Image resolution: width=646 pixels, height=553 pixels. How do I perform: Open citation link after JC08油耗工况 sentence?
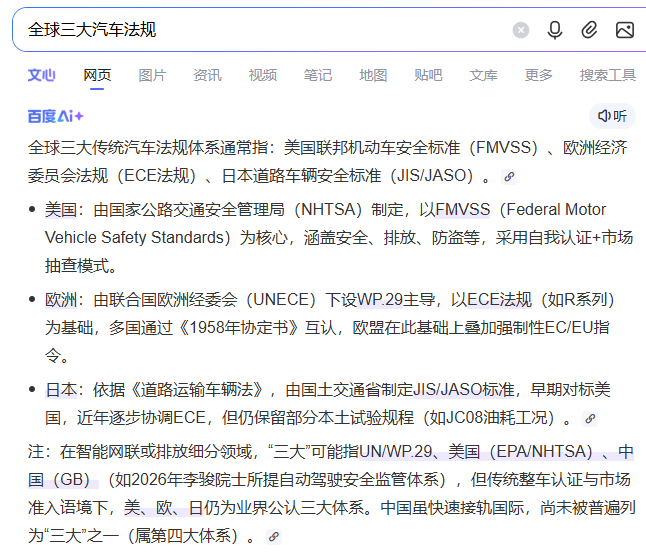590,419
